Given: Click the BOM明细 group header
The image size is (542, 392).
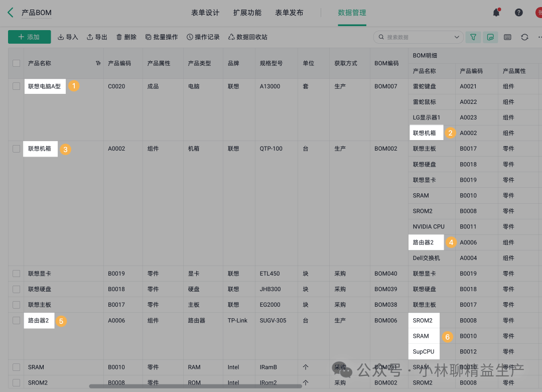Looking at the screenshot, I should click(x=425, y=55).
